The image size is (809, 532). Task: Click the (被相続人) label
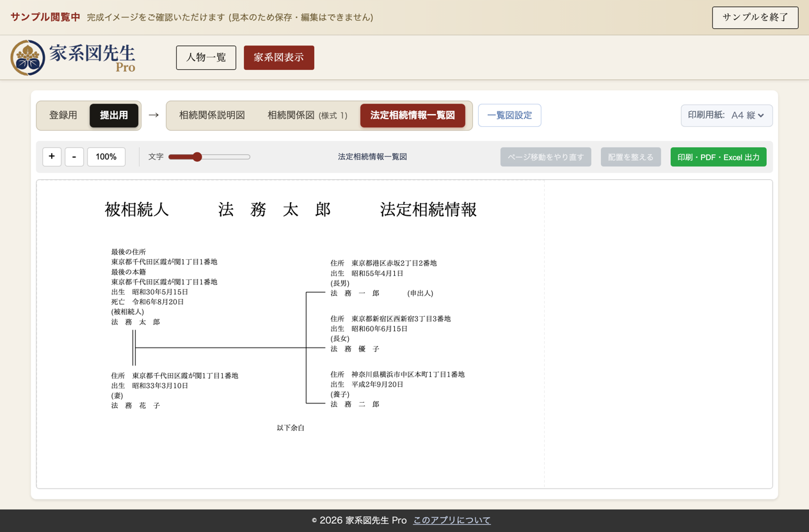coord(127,312)
